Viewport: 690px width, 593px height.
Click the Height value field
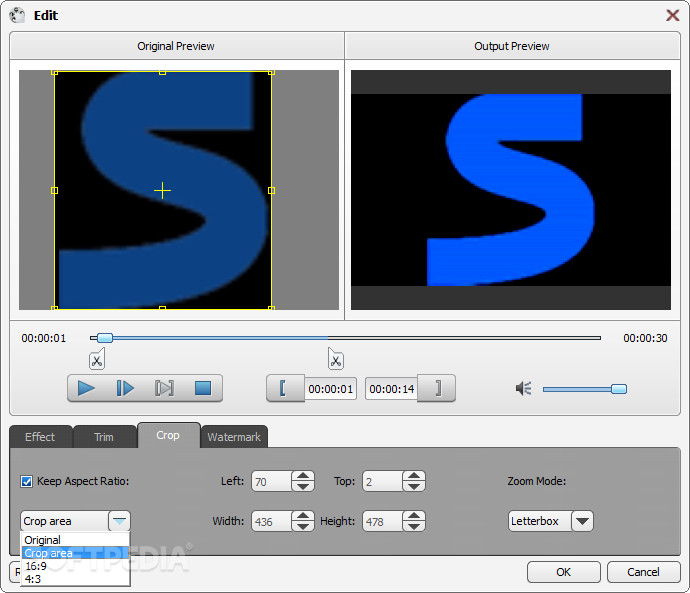click(382, 522)
